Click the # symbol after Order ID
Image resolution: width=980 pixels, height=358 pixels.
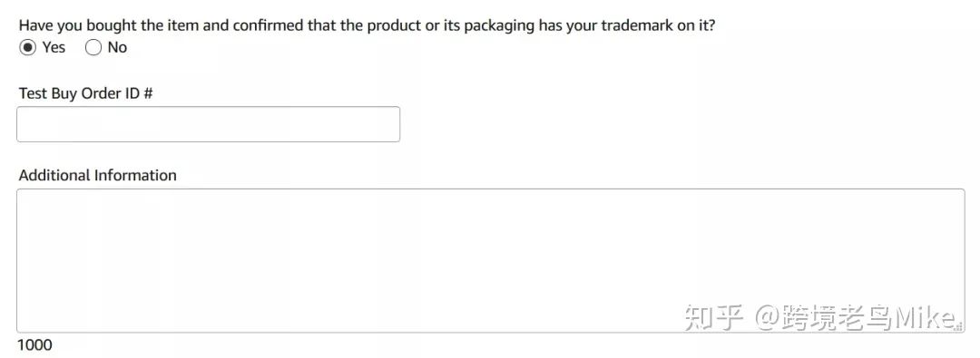148,93
